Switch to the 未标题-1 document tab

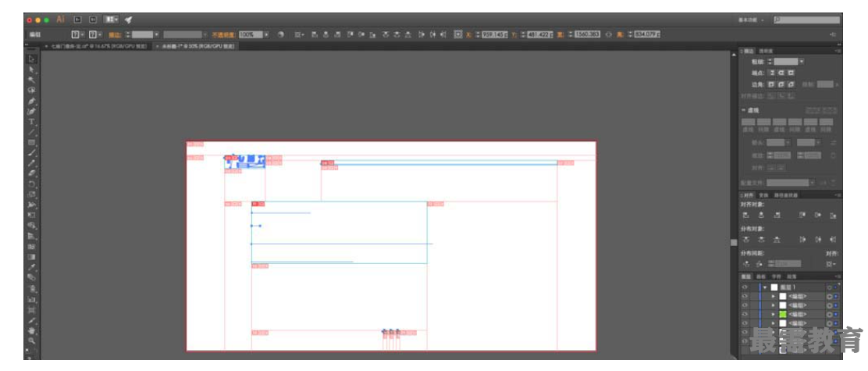195,47
